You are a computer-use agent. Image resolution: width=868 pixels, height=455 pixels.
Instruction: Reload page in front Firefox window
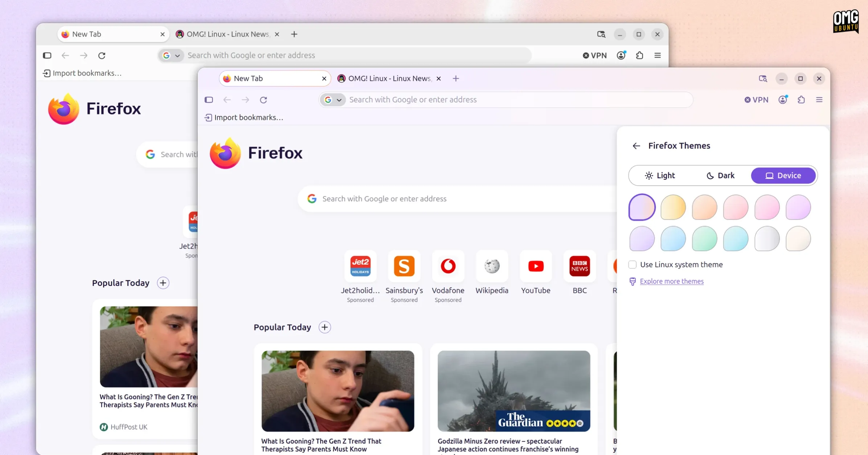coord(263,100)
